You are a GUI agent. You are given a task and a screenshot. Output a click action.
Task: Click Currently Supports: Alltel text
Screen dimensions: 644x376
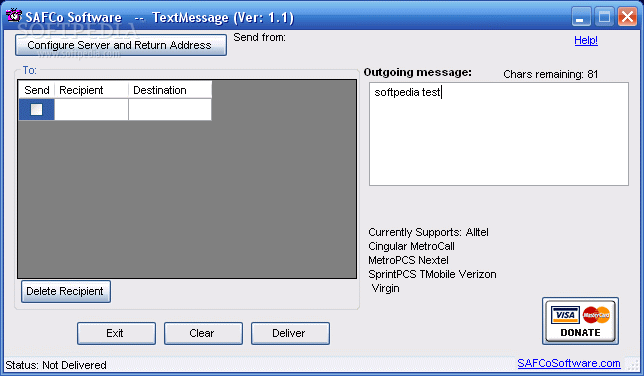point(428,232)
